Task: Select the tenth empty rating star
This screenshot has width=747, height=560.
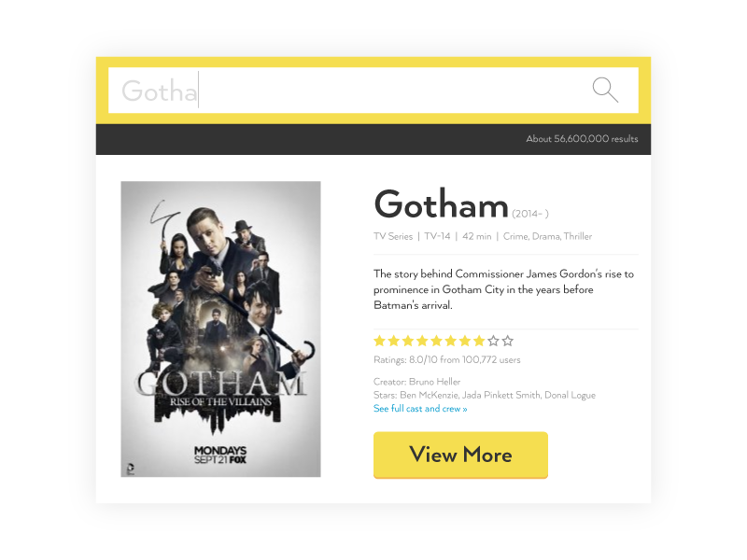Action: (508, 341)
